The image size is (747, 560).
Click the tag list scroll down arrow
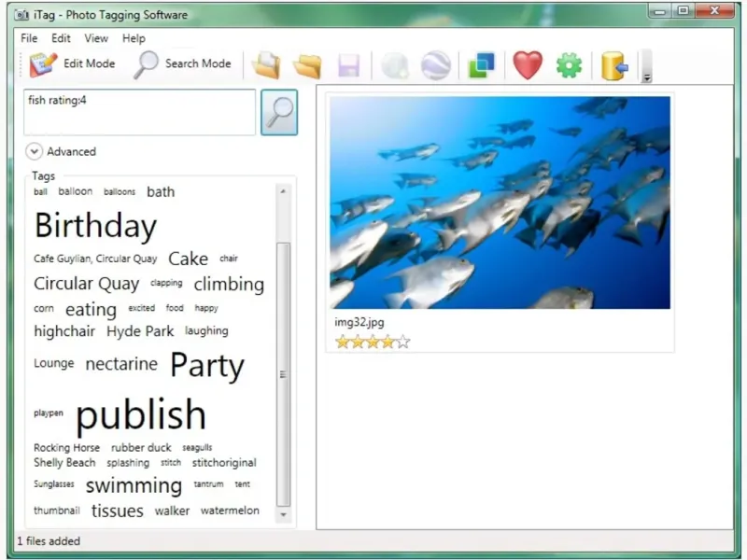(x=283, y=515)
